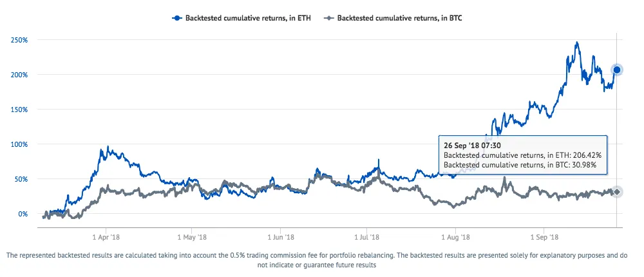Click the 150% y-axis label
644x277 pixels.
pos(20,110)
